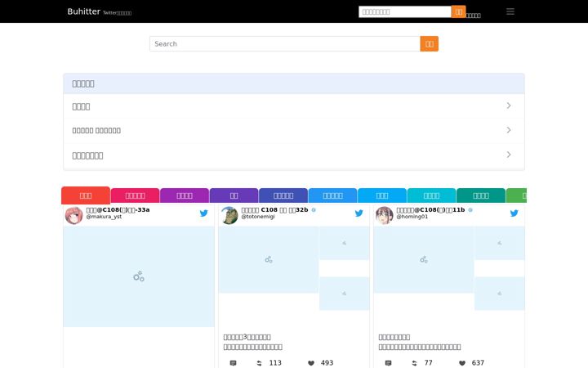Select the pink category tab
This screenshot has width=588, height=368.
click(135, 195)
